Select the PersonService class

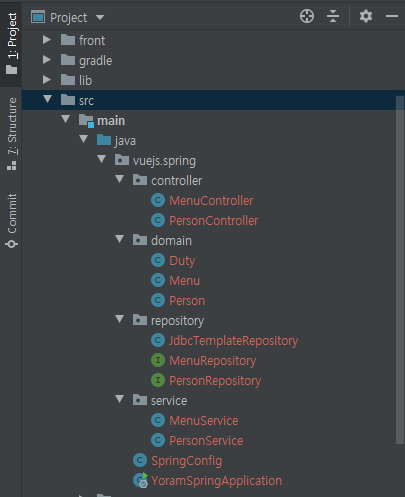206,441
